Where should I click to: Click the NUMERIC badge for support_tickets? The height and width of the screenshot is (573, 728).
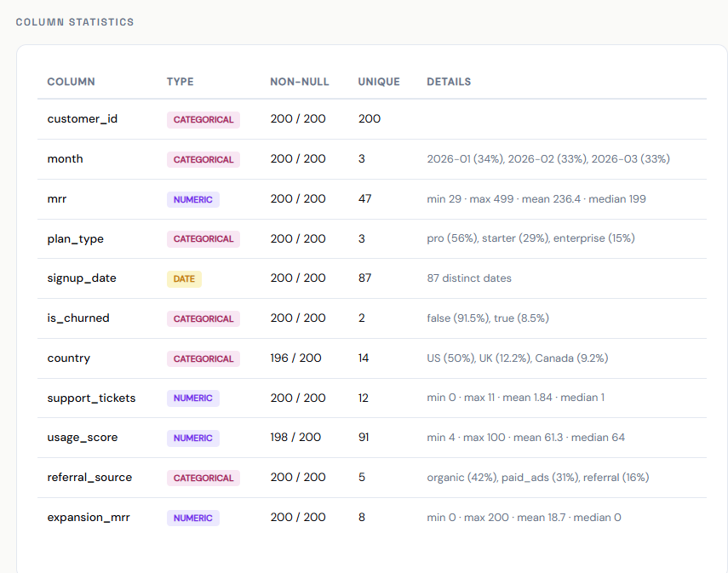tap(193, 398)
